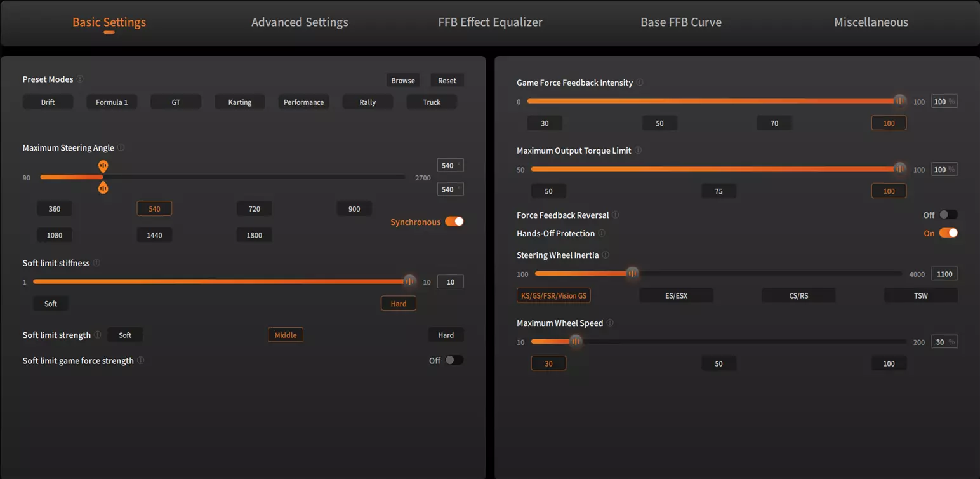The image size is (980, 479).
Task: Click the Steering Wheel Inertia slider handle
Action: tap(632, 274)
